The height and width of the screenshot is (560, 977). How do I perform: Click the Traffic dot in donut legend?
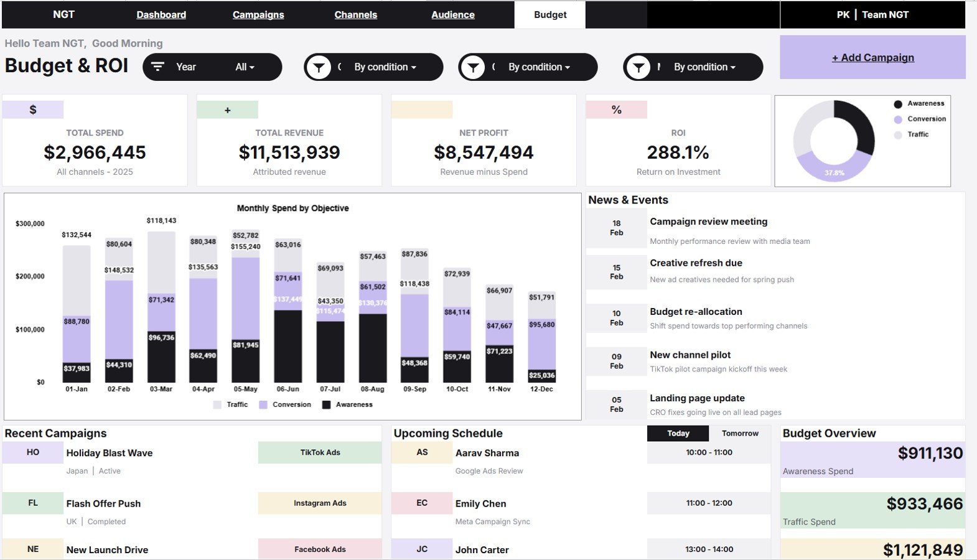[x=898, y=135]
